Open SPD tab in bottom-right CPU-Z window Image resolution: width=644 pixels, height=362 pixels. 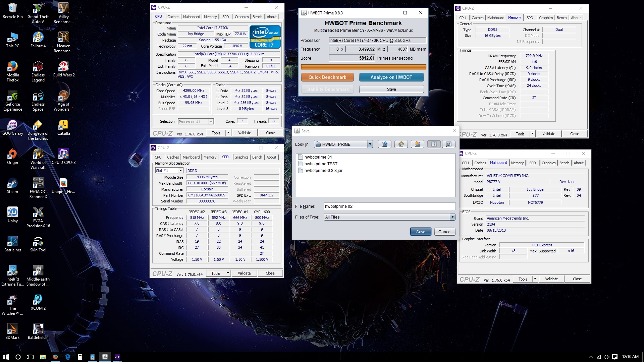(533, 163)
